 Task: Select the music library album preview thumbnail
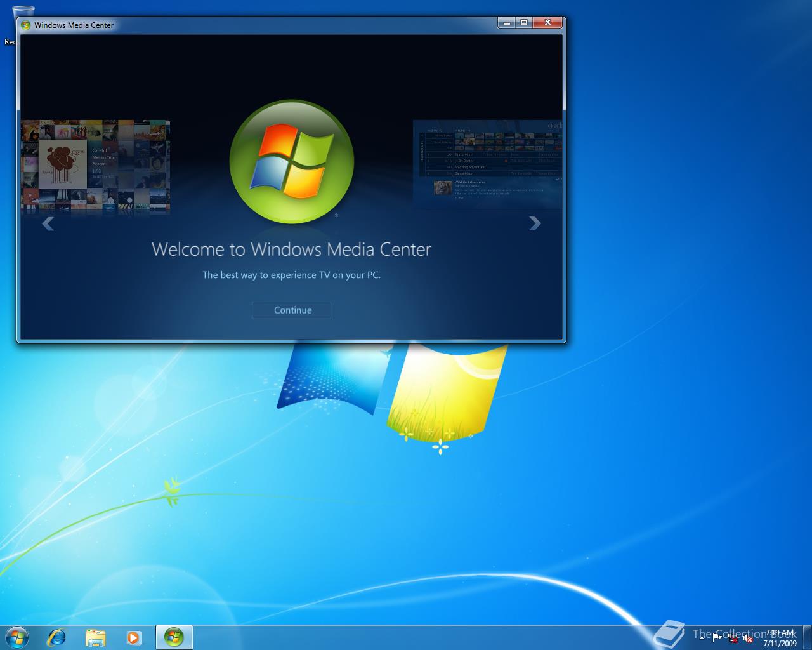point(95,167)
